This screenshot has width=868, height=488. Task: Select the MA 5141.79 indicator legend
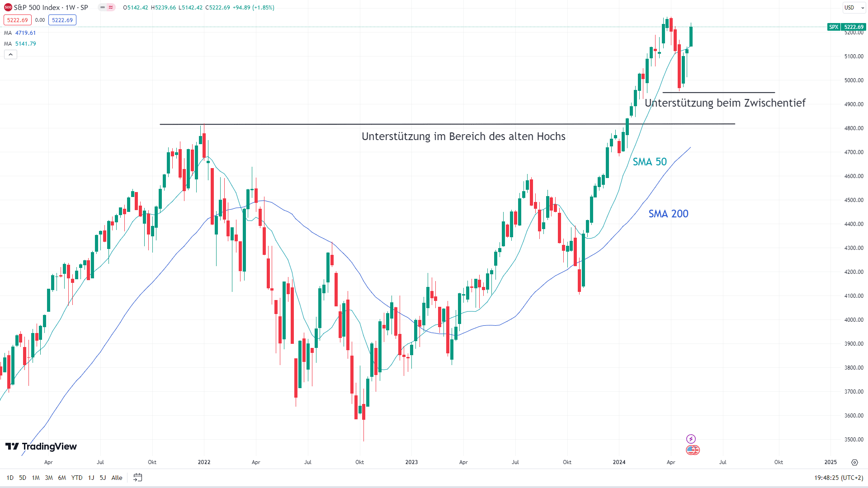point(20,43)
